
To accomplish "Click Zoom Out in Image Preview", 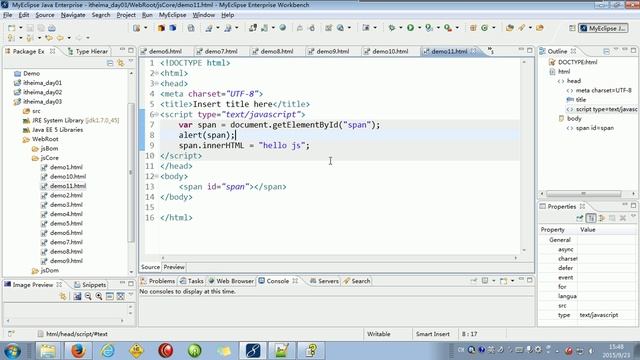I will point(88,296).
